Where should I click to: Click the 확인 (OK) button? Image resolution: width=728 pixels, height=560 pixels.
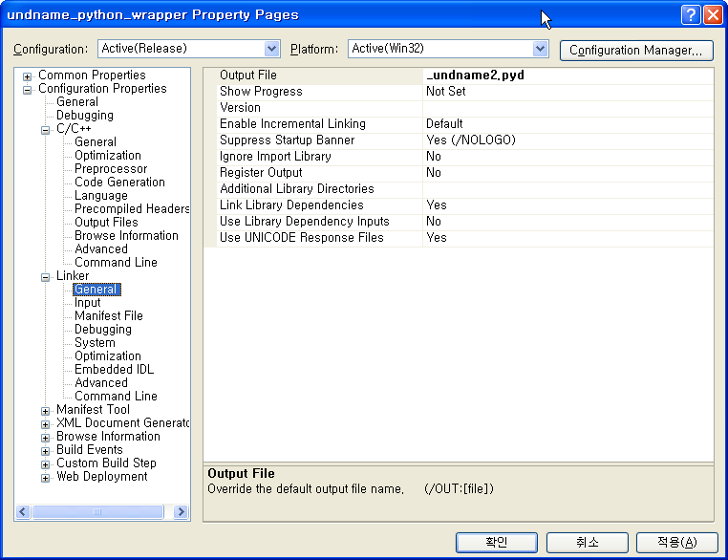tap(497, 543)
